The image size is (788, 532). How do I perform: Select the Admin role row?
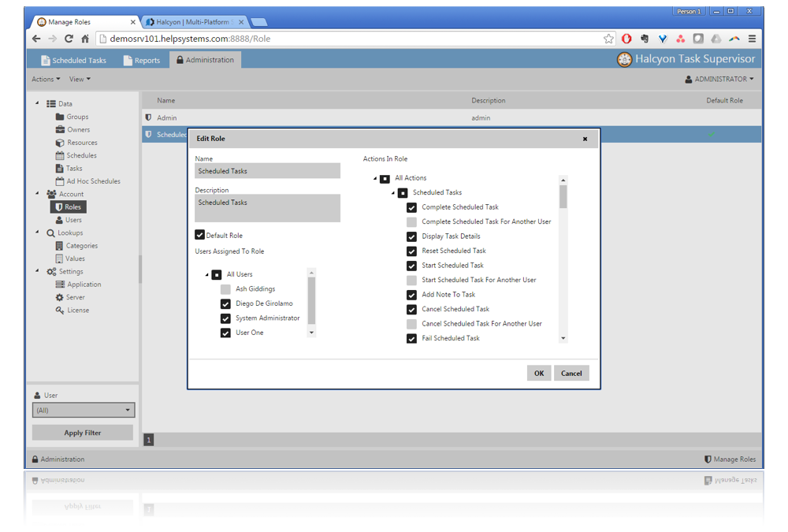[x=451, y=117]
